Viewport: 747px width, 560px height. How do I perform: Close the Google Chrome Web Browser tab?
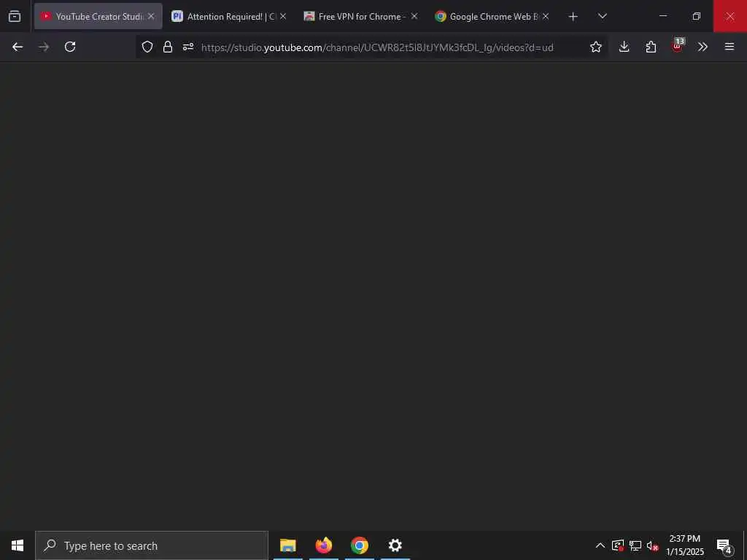point(546,16)
